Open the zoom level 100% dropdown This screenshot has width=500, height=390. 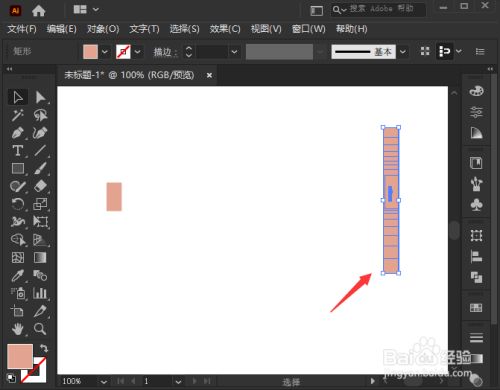click(104, 382)
